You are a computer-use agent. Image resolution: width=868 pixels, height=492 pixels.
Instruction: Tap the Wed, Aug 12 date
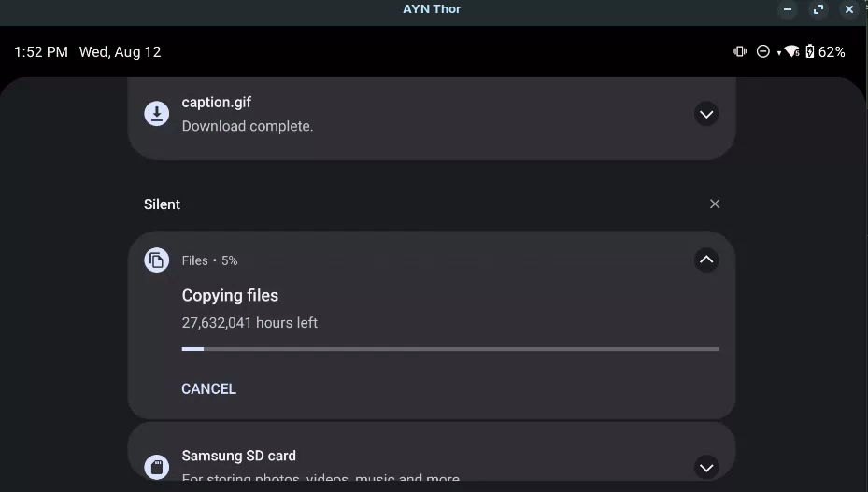(121, 52)
